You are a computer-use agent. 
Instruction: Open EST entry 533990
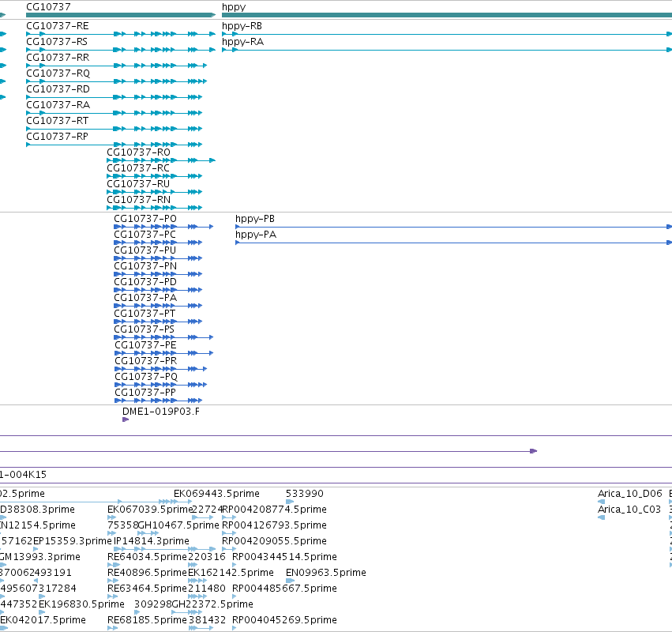point(304,494)
